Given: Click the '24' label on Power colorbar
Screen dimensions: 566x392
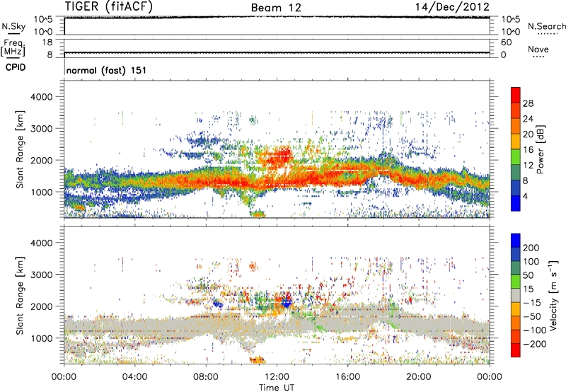Looking at the screenshot, I should point(528,119).
